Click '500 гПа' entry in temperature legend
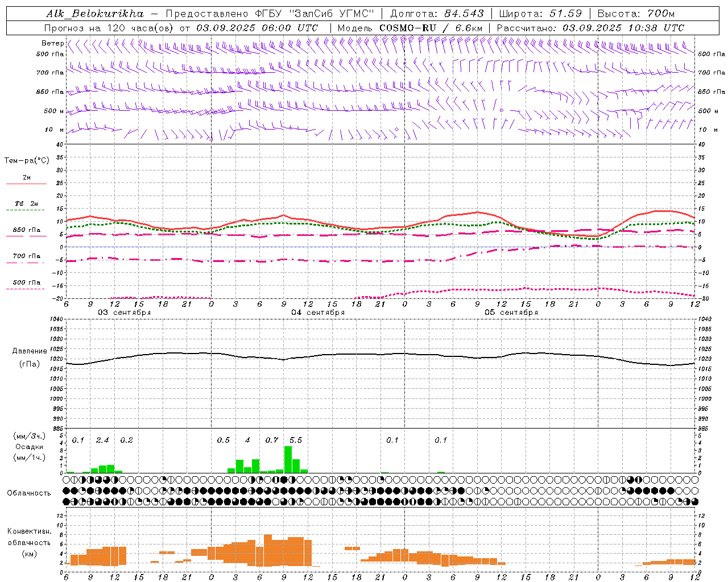This screenshot has width=728, height=582. [x=26, y=282]
